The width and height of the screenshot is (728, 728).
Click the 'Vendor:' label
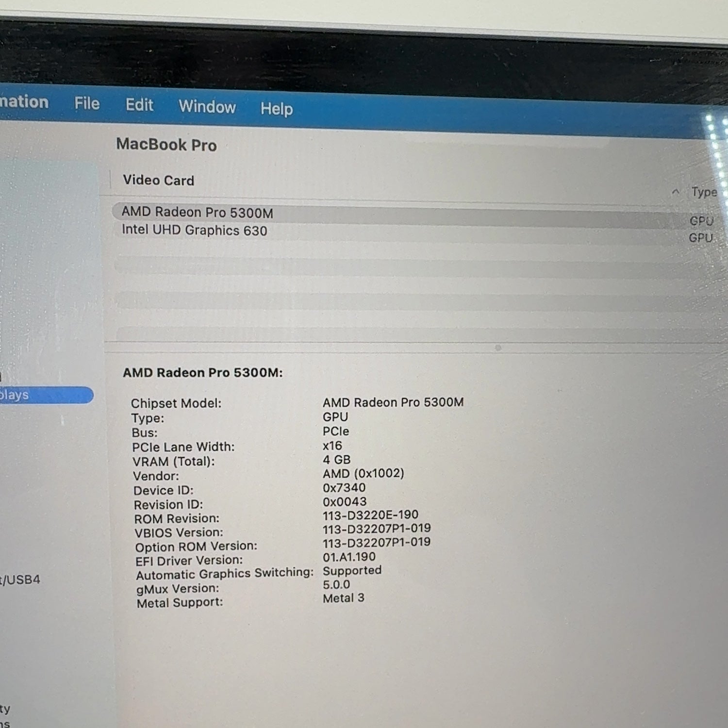click(156, 476)
